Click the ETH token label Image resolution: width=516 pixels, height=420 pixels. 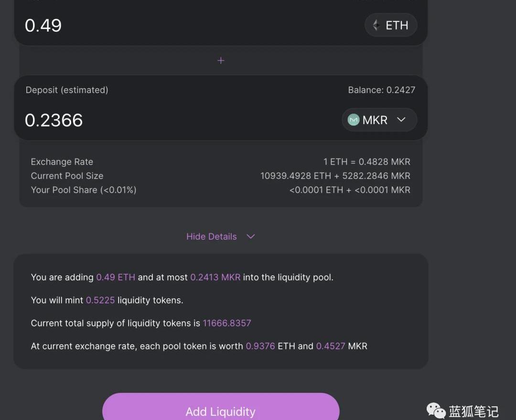397,25
